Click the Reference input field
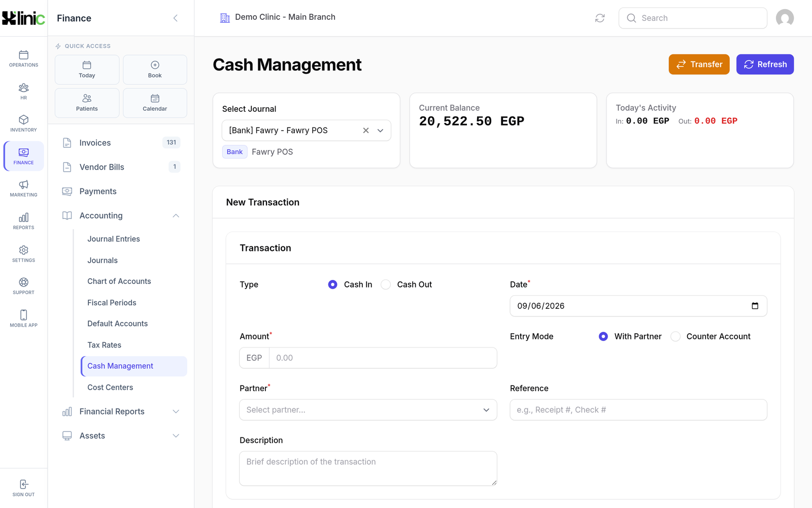The height and width of the screenshot is (508, 812). 638,410
